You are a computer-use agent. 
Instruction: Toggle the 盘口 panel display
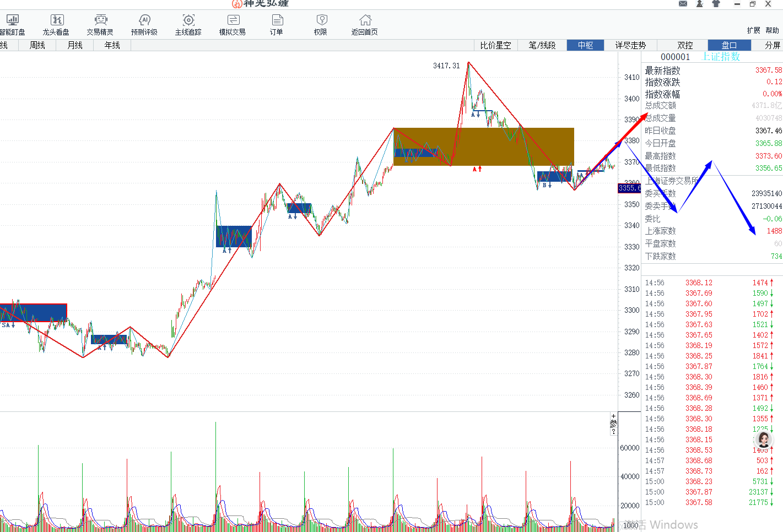(729, 45)
